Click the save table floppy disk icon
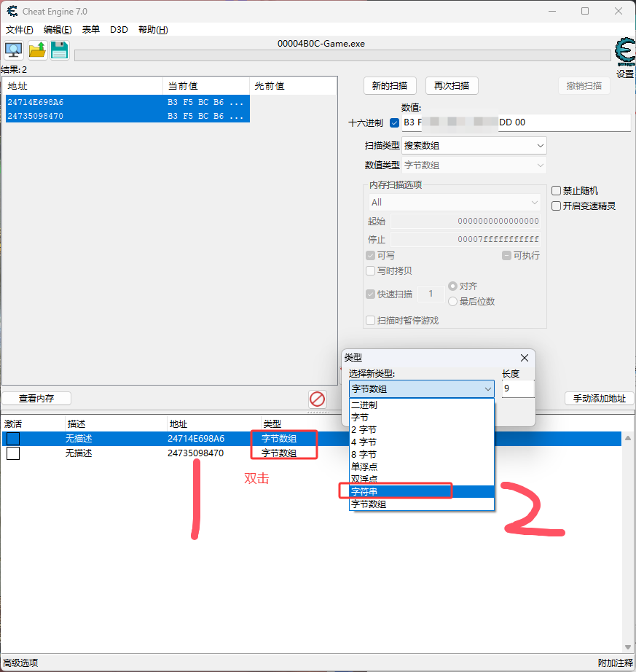 click(60, 50)
